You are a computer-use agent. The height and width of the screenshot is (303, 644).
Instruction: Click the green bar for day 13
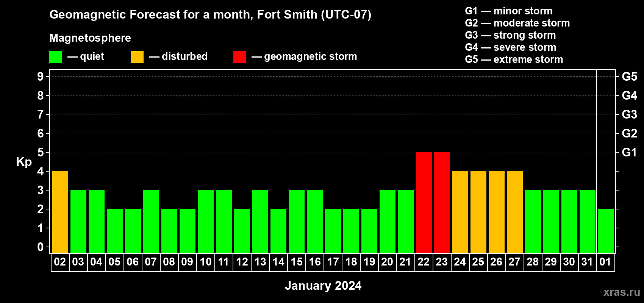(x=260, y=222)
